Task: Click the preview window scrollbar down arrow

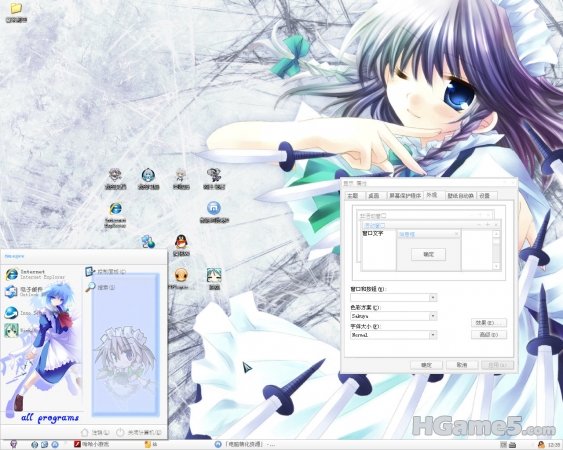Action: coord(496,266)
